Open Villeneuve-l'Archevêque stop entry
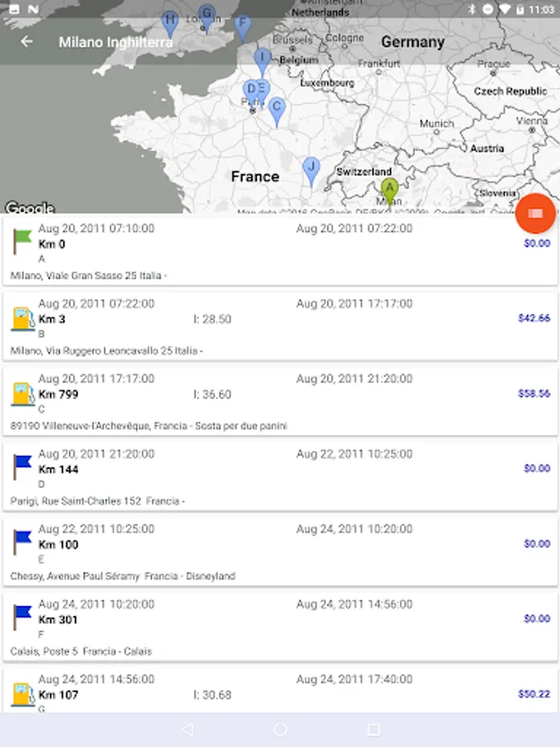This screenshot has height=747, width=560. pyautogui.click(x=280, y=402)
